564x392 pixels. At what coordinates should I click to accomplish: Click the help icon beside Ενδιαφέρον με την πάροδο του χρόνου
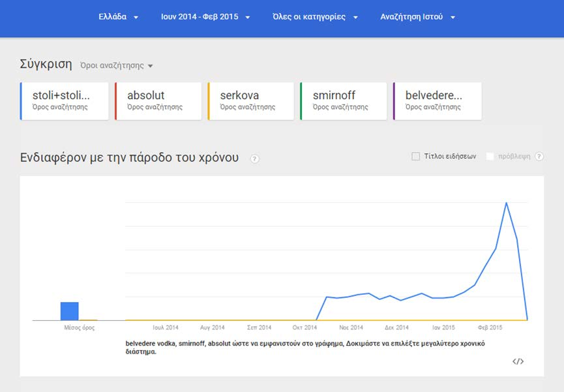click(x=254, y=158)
